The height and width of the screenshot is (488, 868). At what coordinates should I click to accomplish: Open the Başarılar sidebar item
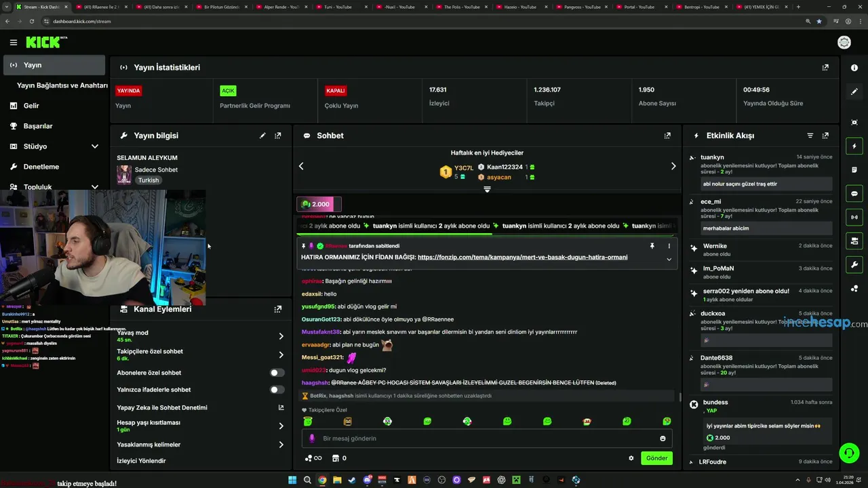tap(54, 126)
